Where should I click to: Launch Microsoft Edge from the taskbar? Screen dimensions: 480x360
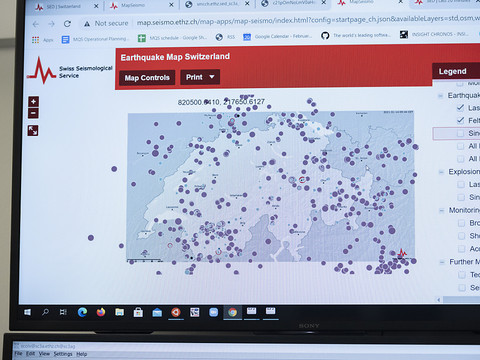click(x=82, y=312)
